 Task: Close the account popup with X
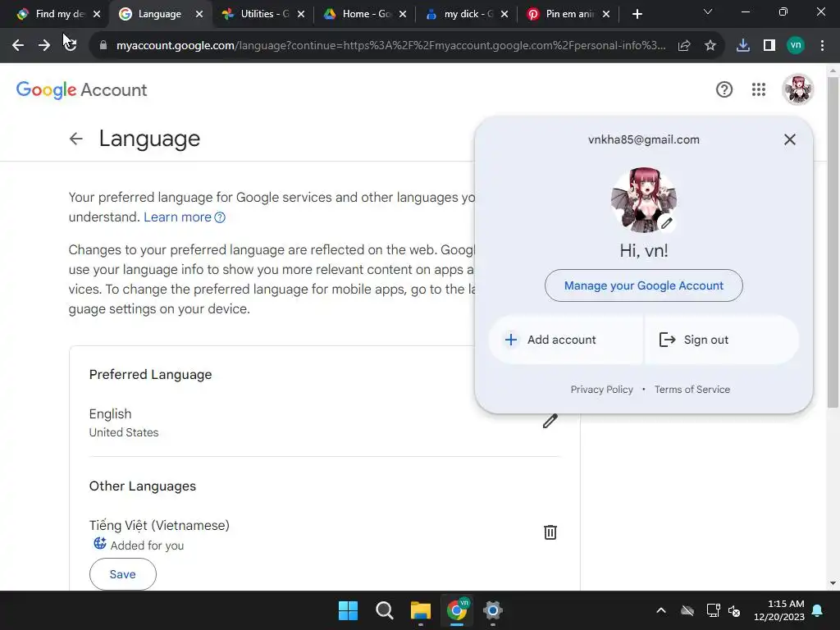pyautogui.click(x=790, y=139)
